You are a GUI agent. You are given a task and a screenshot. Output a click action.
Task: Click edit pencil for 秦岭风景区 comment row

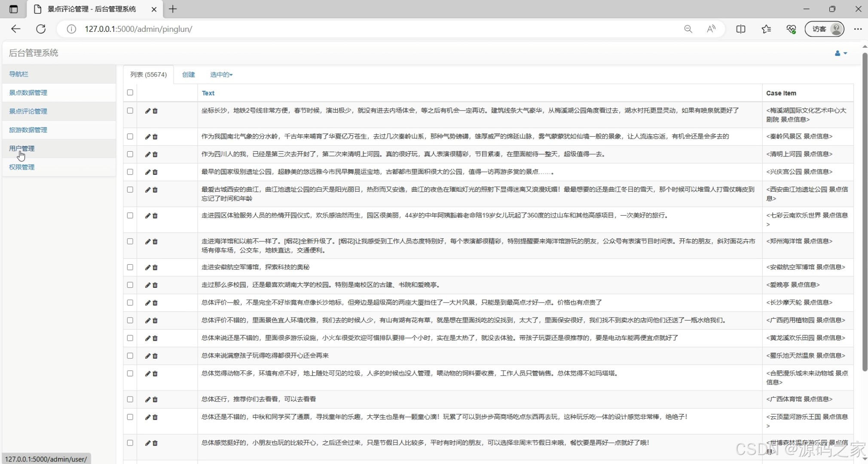tap(147, 137)
